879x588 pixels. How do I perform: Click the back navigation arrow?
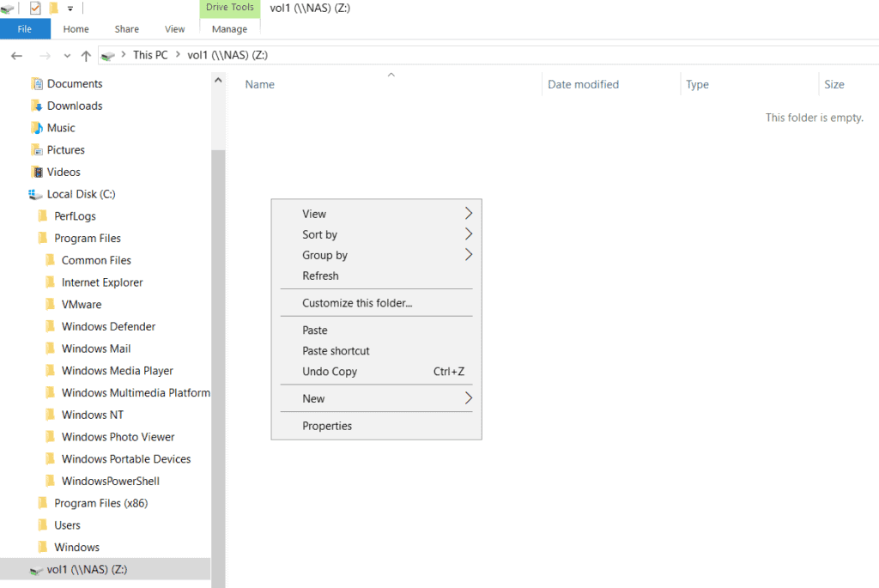point(16,55)
